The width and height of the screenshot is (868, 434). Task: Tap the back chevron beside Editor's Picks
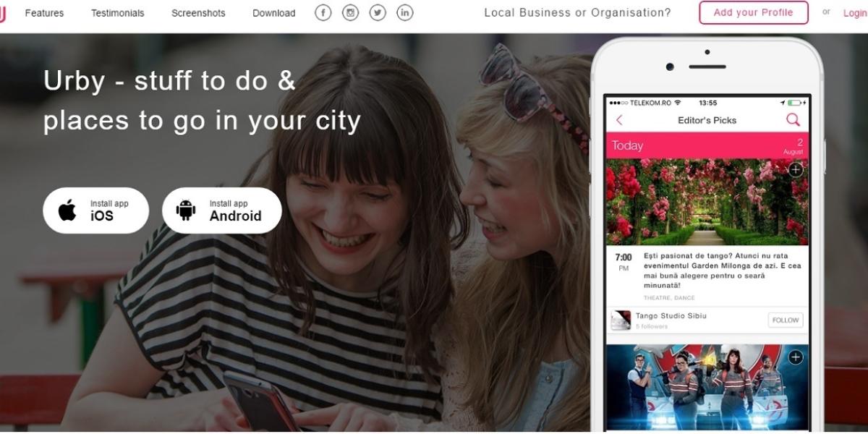tap(619, 120)
